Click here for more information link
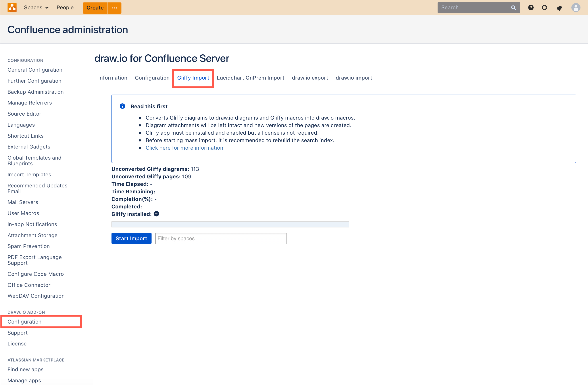The image size is (588, 385). (x=185, y=147)
